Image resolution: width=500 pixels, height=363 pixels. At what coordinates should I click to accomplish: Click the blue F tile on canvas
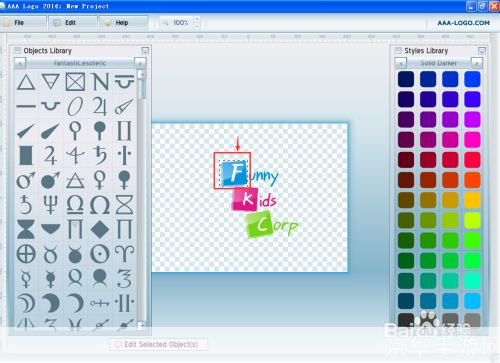point(234,173)
